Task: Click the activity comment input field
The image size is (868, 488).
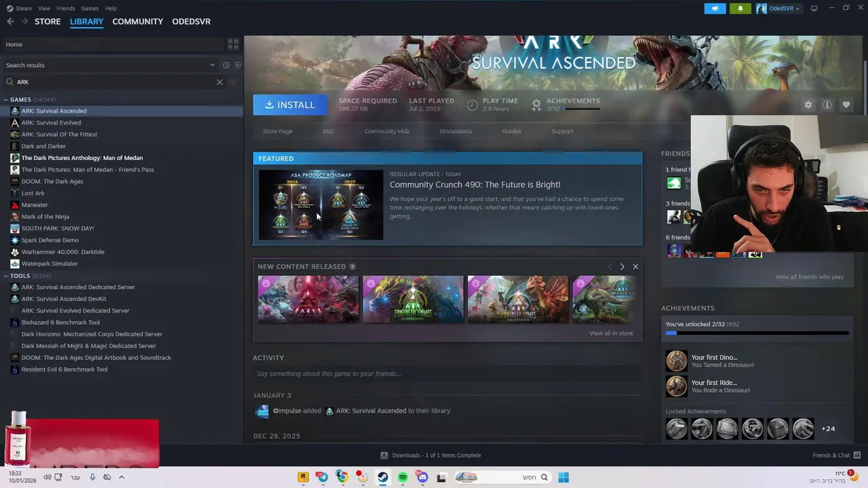Action: (448, 373)
